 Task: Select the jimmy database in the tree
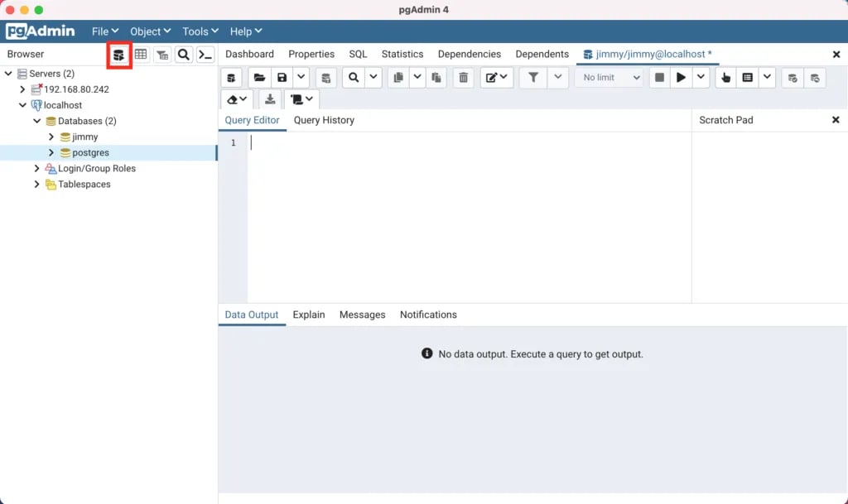tap(85, 137)
